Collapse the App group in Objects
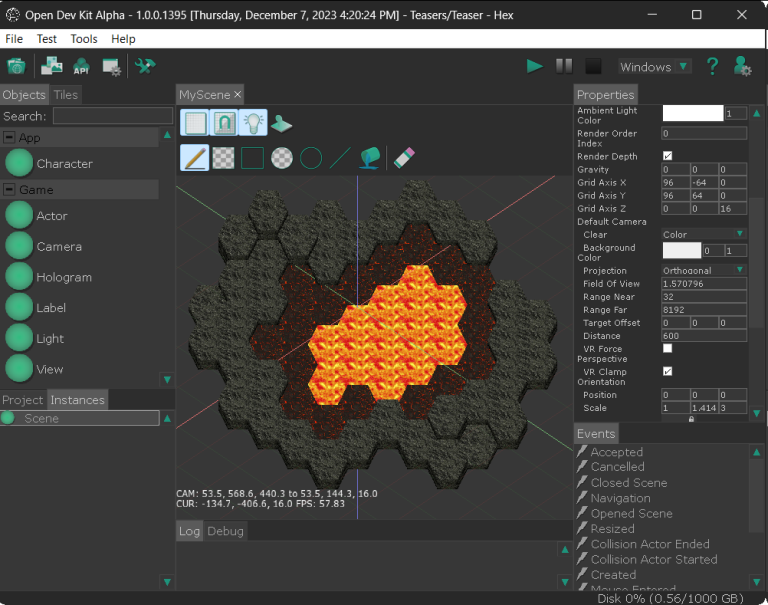 pos(9,137)
